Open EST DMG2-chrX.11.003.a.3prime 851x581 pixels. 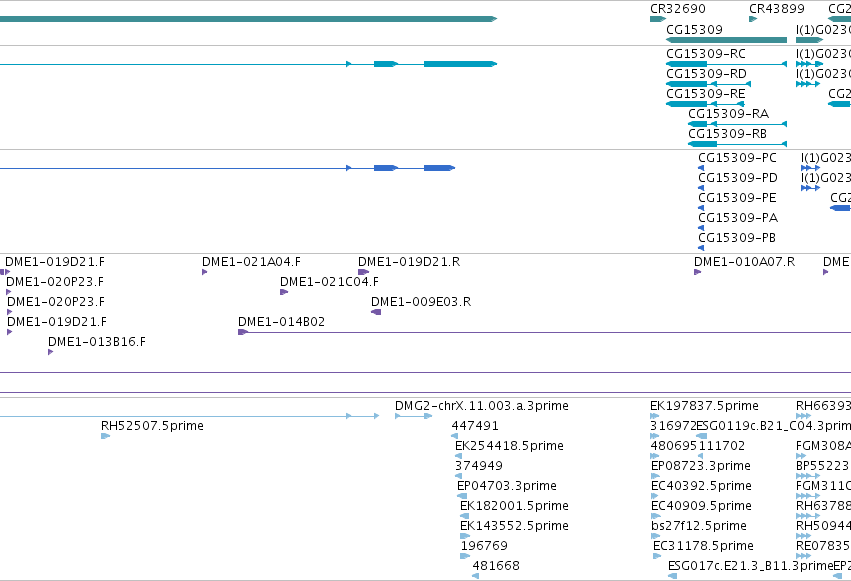tap(482, 406)
